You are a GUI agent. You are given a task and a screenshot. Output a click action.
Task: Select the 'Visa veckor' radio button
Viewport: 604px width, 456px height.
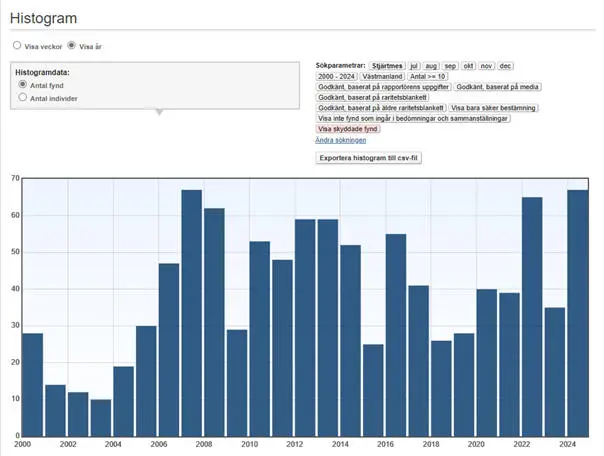pyautogui.click(x=17, y=45)
